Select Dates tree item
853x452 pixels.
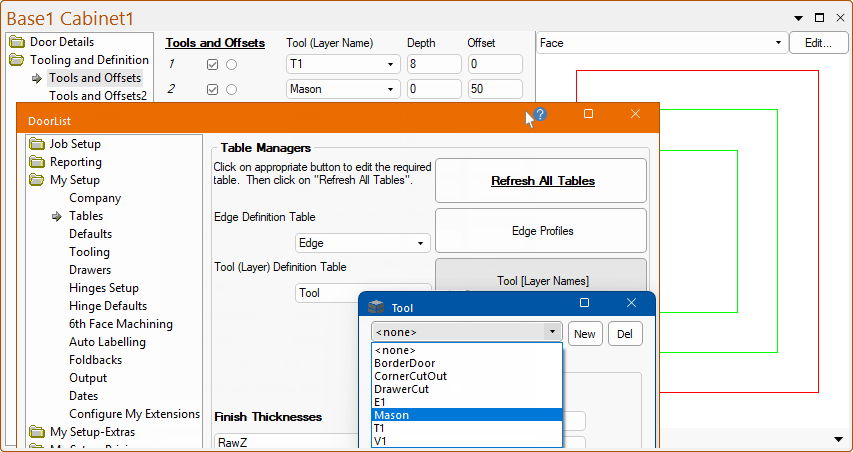(84, 395)
